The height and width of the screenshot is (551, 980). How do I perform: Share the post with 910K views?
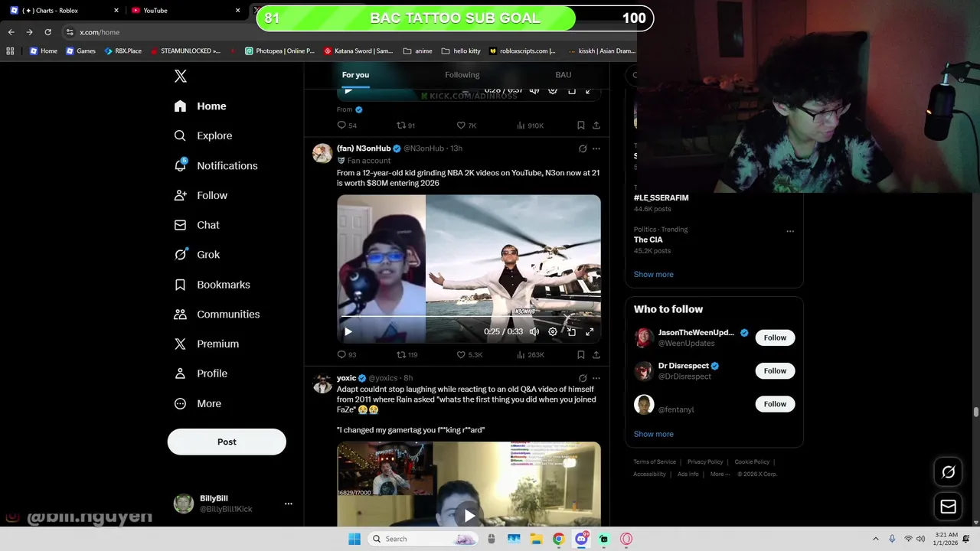[x=596, y=126]
